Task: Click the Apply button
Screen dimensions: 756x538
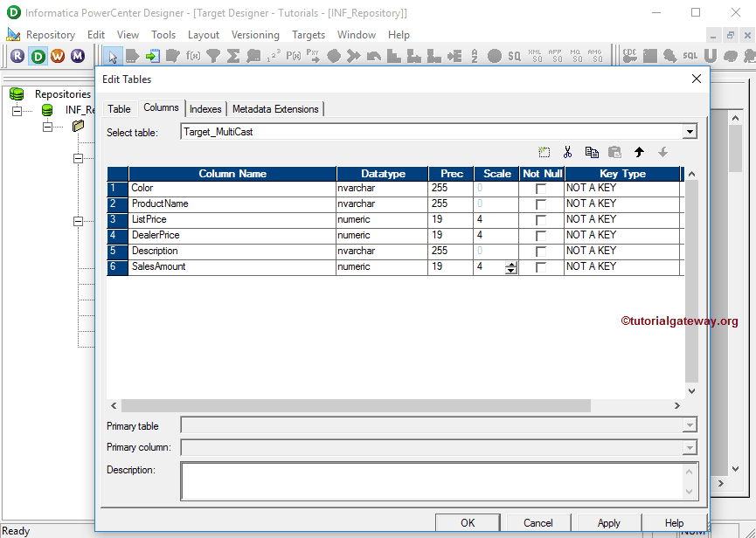Action: pyautogui.click(x=607, y=522)
